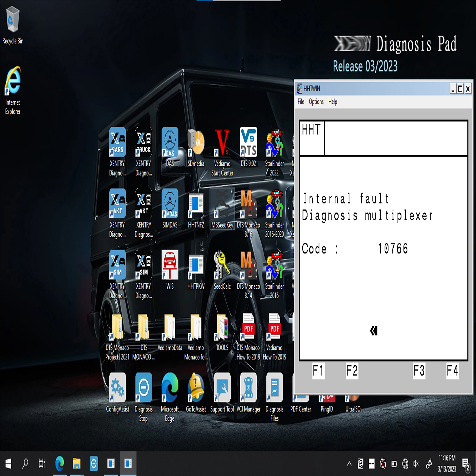
Task: Click the Microsoft Edge desktop shortcut
Action: tap(170, 397)
